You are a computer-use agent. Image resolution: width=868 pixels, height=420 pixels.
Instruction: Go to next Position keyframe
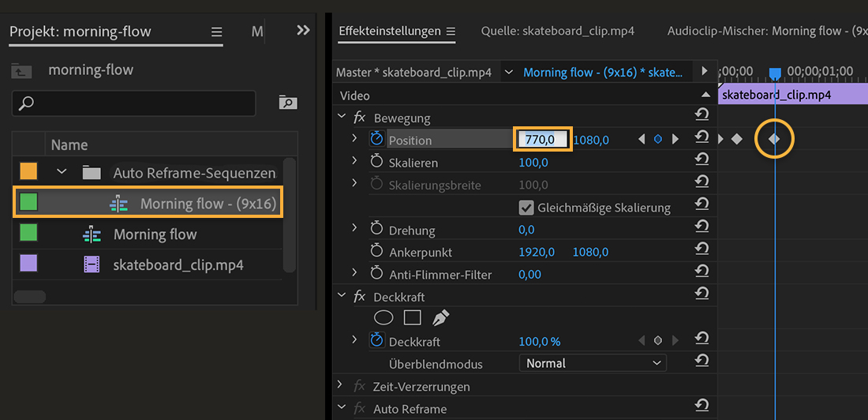click(x=675, y=140)
